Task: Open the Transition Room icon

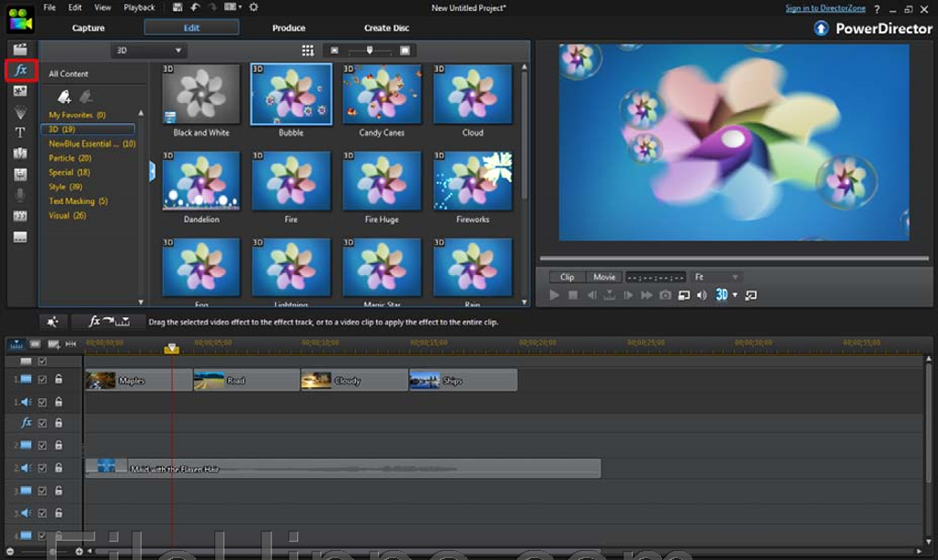Action: coord(20,154)
